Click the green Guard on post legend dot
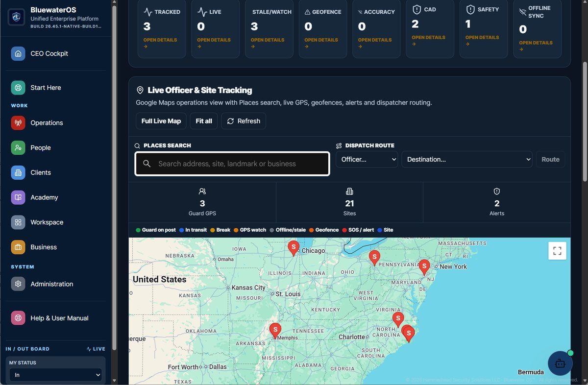This screenshot has width=588, height=385. click(138, 230)
